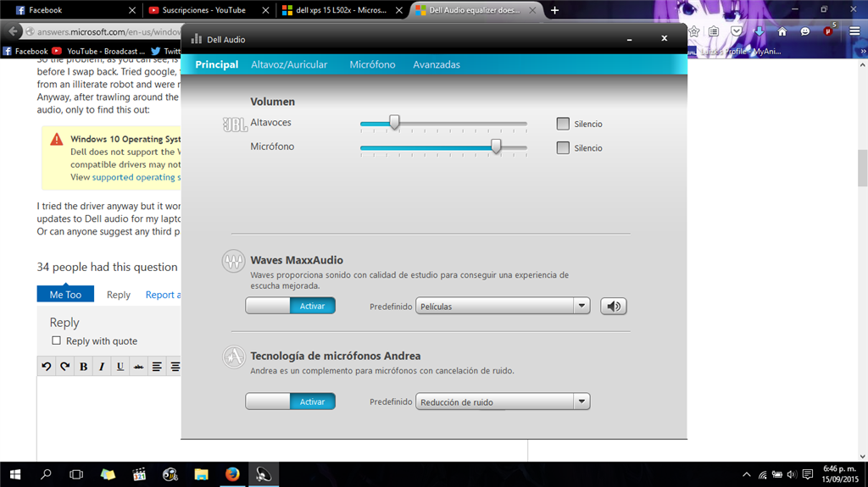Click the Andrea microphone technology logo icon
The image size is (868, 487).
[234, 357]
